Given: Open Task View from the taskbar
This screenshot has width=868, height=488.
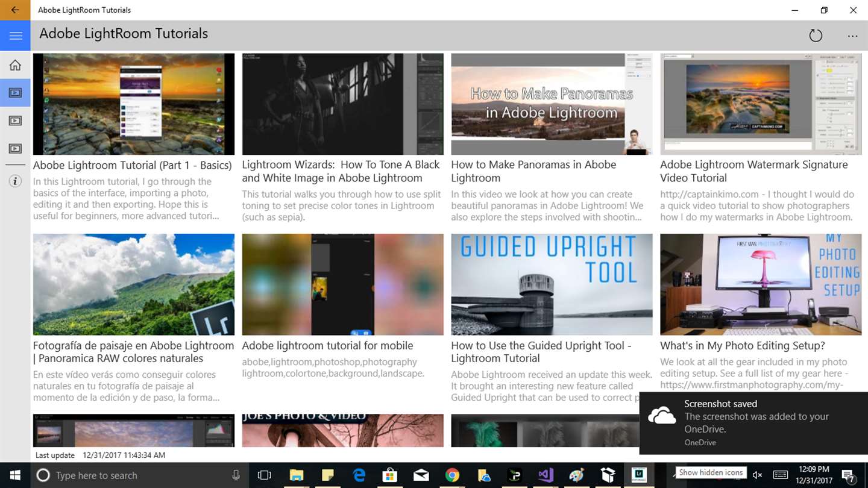Looking at the screenshot, I should [x=264, y=475].
